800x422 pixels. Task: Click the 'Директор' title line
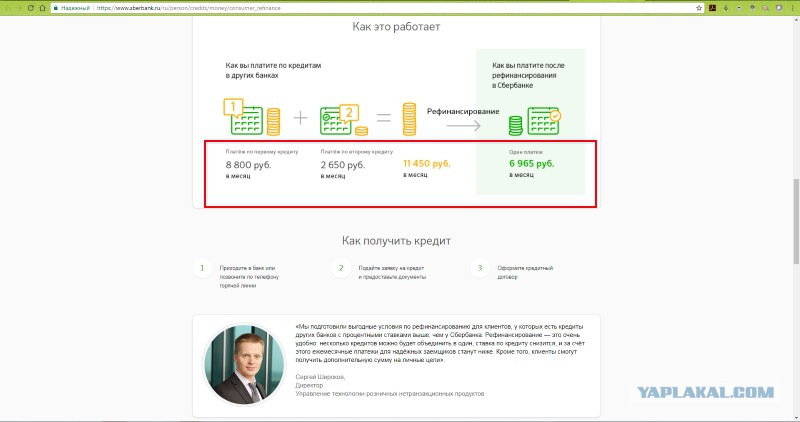(309, 385)
